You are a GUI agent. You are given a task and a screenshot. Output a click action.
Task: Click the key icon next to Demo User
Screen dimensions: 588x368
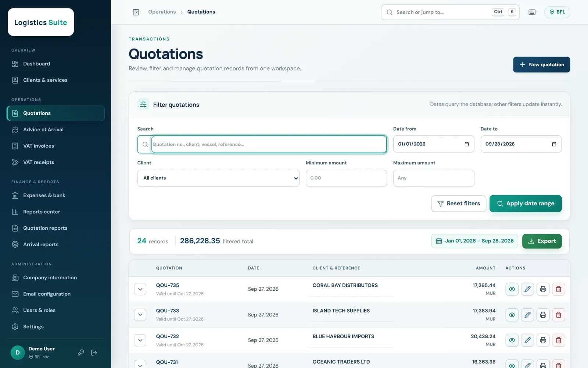click(81, 353)
